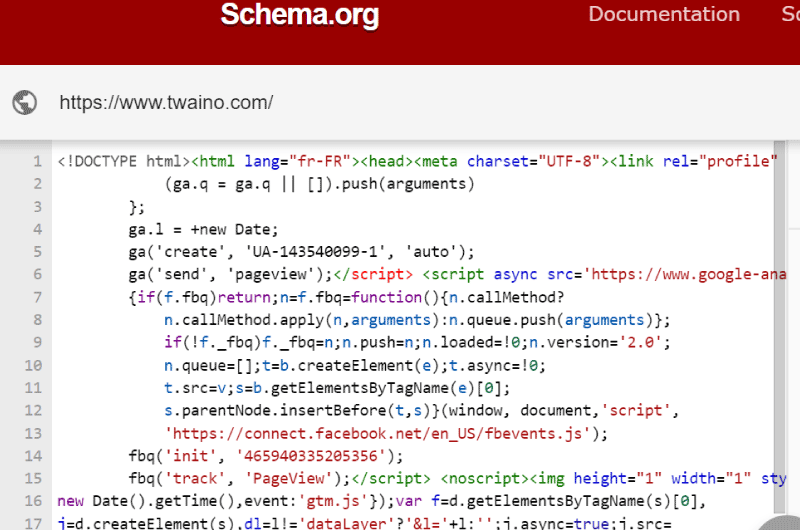
Task: Click line number 5 in gutter
Action: [x=38, y=252]
